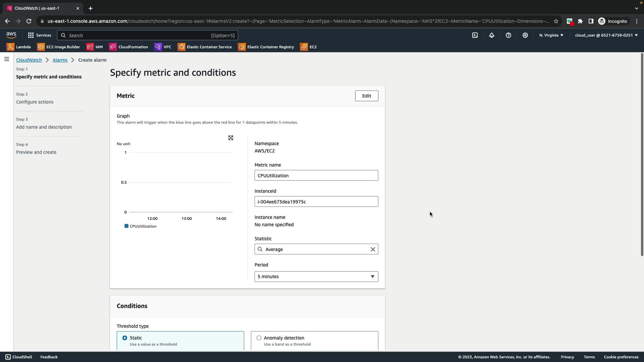Clear the Average statistic with X

pos(373,249)
